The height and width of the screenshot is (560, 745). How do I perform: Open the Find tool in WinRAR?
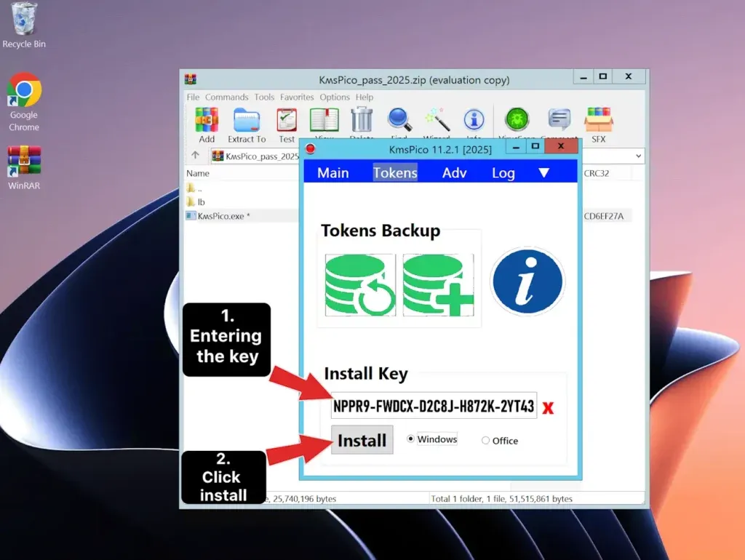click(399, 121)
